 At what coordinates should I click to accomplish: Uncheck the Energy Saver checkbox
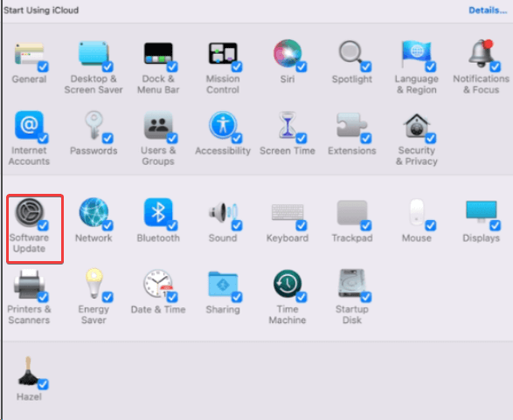coord(107,297)
